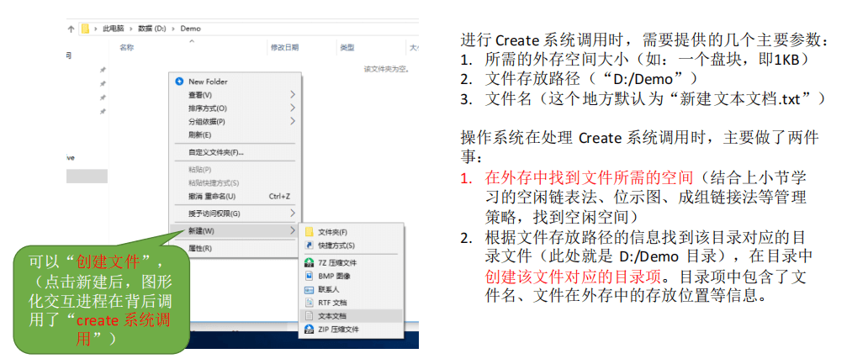Click the folder icon in address bar
This screenshot has width=868, height=364.
point(85,29)
